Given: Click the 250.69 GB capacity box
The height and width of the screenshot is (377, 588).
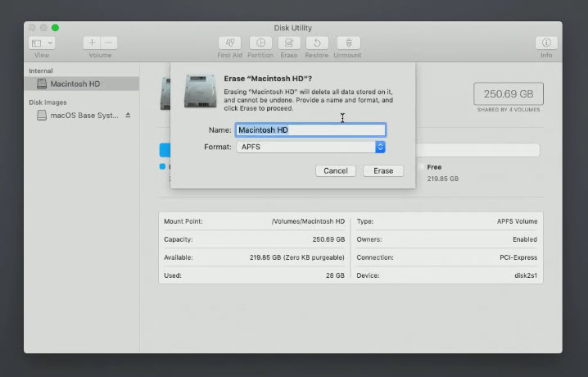Looking at the screenshot, I should (x=509, y=93).
